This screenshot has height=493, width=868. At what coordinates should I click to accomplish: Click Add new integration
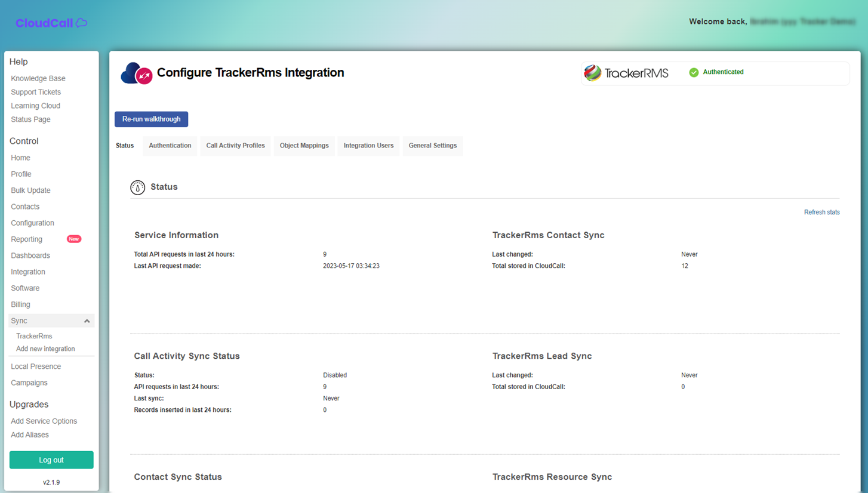(45, 349)
